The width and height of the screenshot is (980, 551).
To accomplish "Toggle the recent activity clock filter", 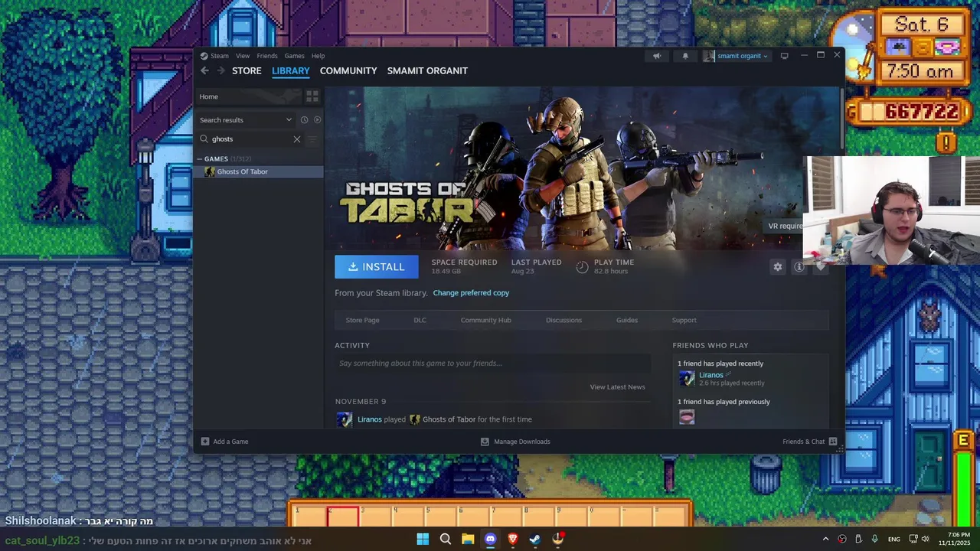I will click(304, 119).
